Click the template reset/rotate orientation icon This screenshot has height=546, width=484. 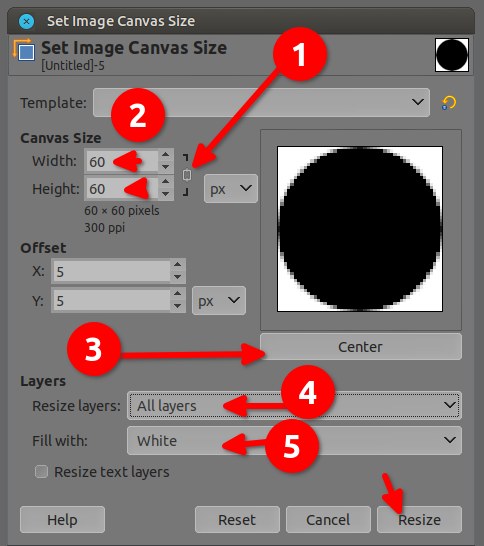(449, 103)
